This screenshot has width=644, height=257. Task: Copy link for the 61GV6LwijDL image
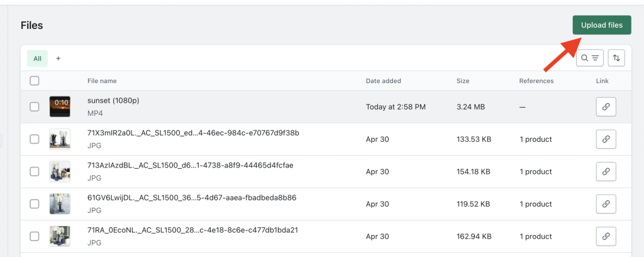(x=606, y=204)
